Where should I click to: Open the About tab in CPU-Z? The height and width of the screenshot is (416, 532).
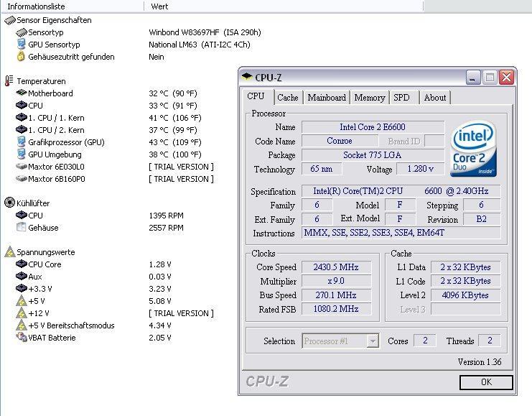434,98
